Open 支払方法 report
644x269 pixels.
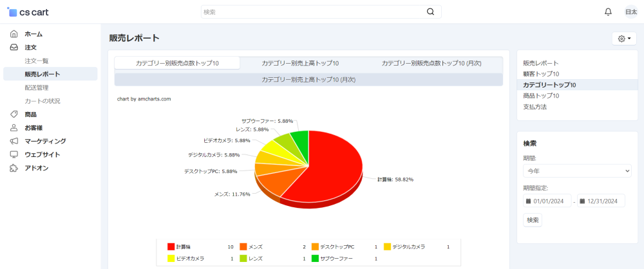535,107
